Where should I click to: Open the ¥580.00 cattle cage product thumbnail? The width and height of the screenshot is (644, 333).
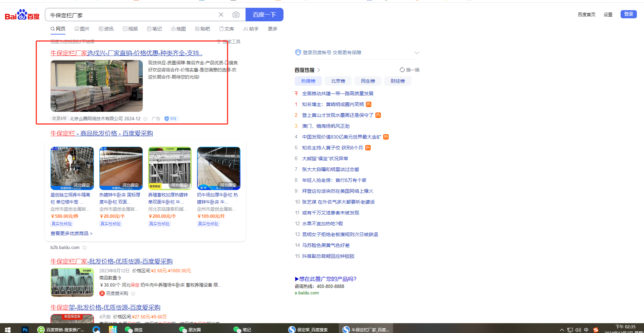click(72, 168)
